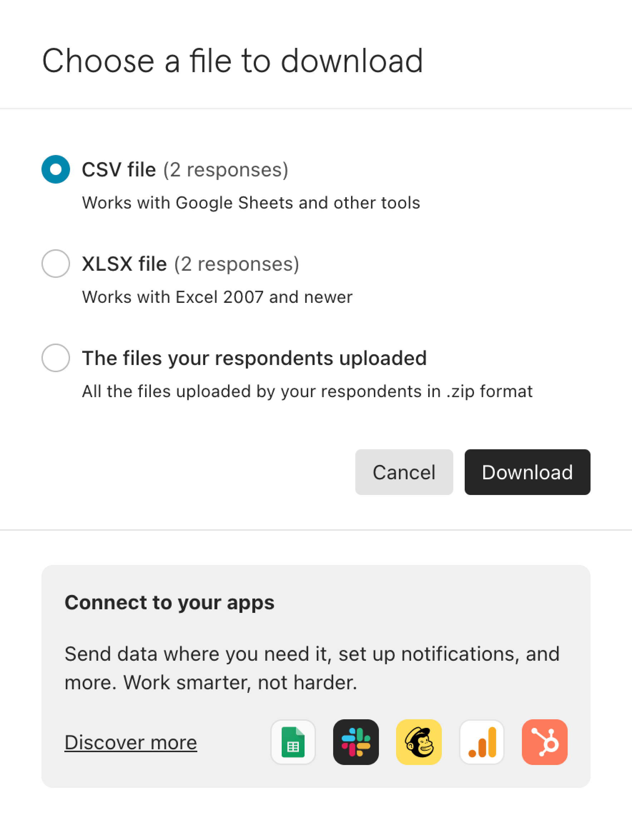Click the "XLSX file (2 responses)" label text
Screen dimensions: 632x840
191,264
